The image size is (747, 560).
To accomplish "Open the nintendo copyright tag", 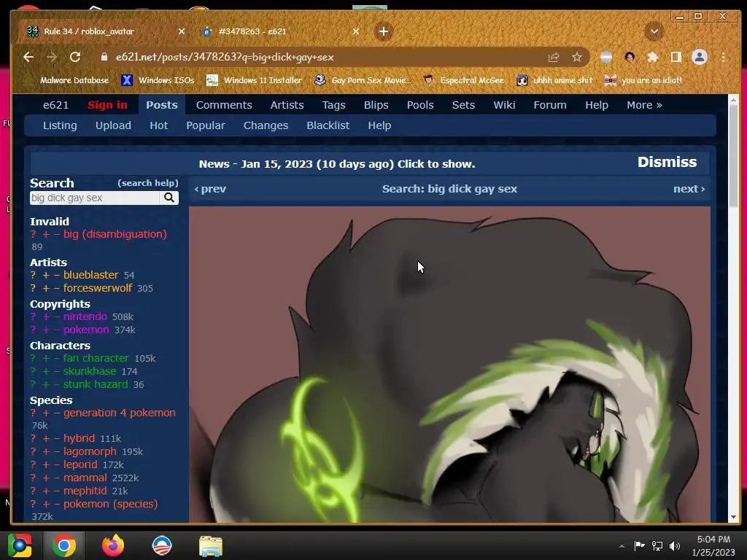I will [x=85, y=316].
